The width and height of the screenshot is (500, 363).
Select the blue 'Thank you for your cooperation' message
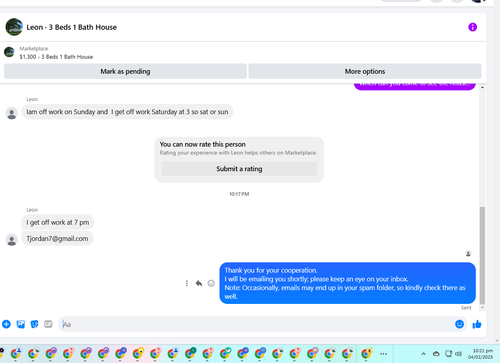click(x=347, y=283)
